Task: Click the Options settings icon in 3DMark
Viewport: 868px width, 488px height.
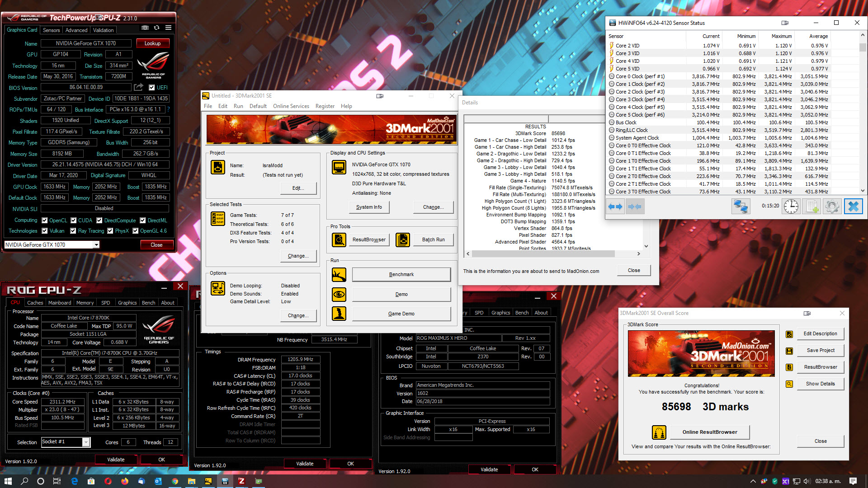Action: [218, 288]
